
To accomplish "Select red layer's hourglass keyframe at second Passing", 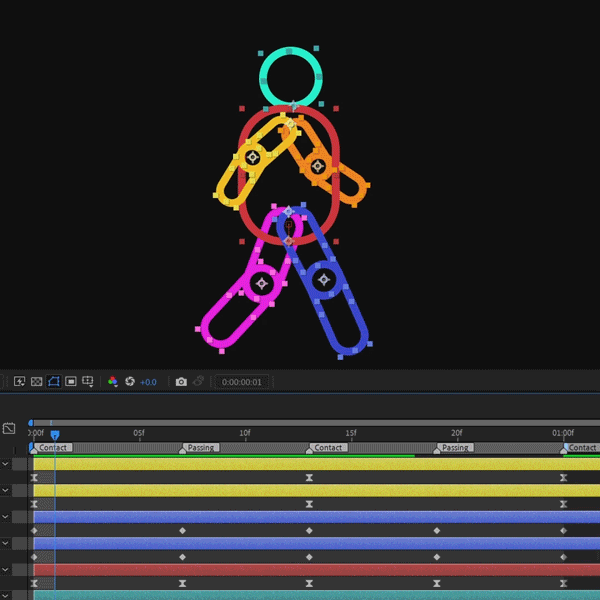I will 437,583.
